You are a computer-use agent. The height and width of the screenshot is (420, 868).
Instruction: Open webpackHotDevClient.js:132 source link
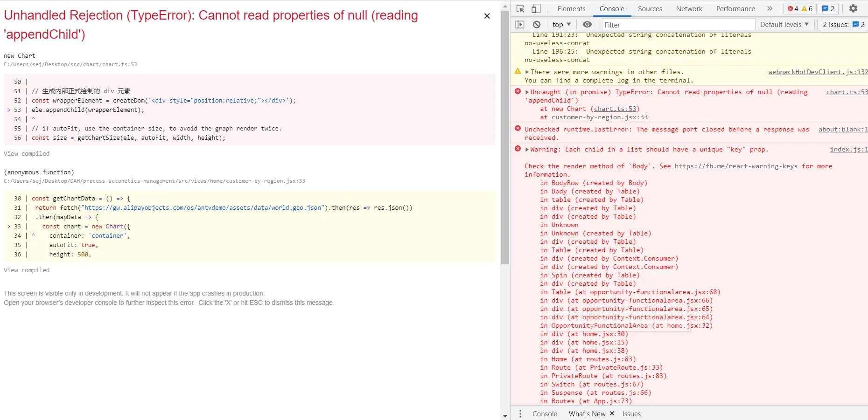coord(818,72)
